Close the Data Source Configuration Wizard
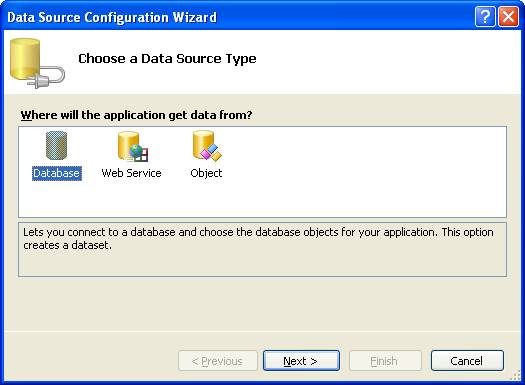 point(508,16)
